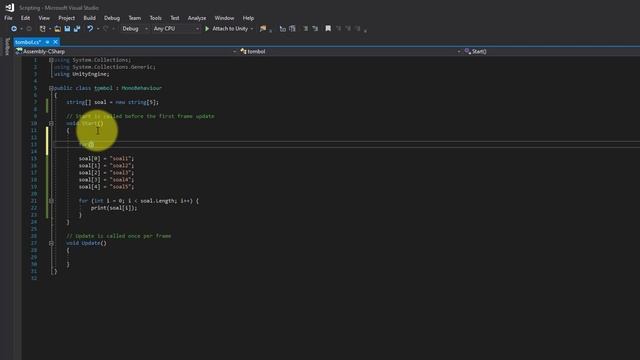Open the Assembly-CSharp project dropdown
This screenshot has width=640, height=360.
pos(126,52)
